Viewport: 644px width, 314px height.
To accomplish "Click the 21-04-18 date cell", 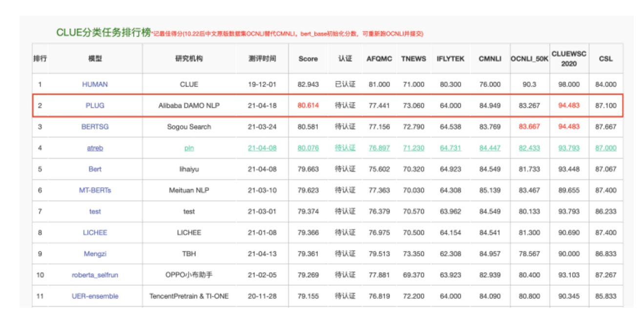I will coord(262,105).
